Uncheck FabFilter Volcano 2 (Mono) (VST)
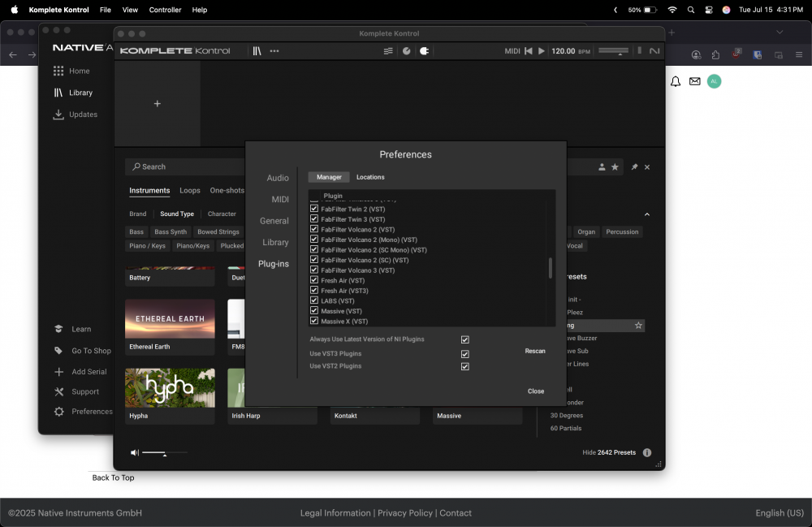812x527 pixels. point(313,240)
